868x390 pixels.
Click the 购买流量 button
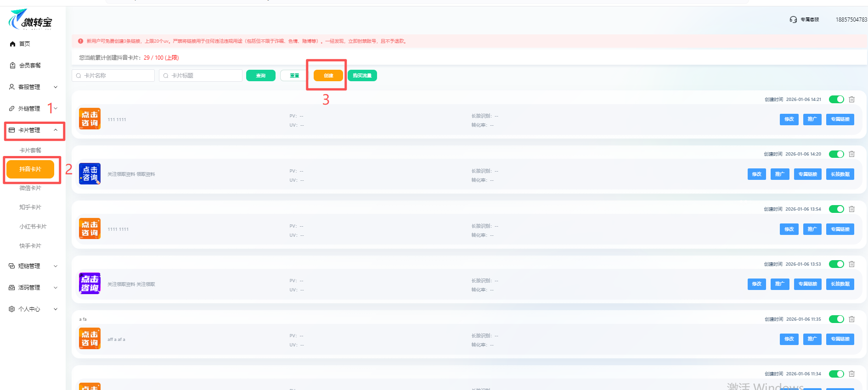362,76
